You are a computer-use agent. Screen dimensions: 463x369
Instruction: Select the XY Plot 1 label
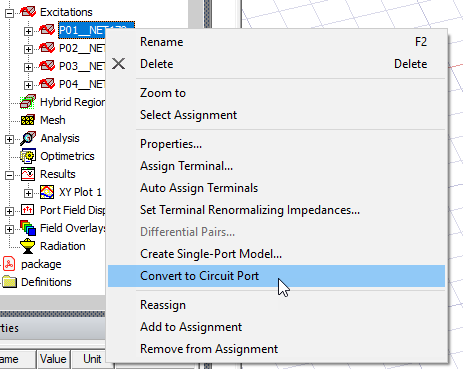(x=80, y=192)
